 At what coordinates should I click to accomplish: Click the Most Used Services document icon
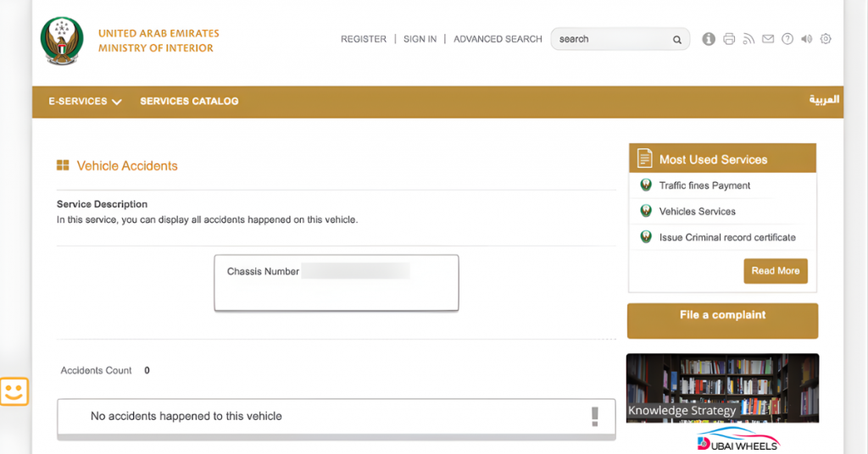644,158
